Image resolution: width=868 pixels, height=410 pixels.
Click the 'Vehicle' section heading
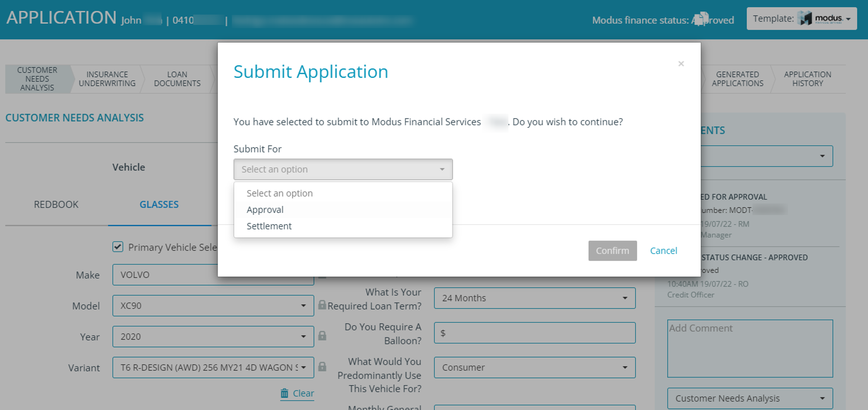(x=129, y=167)
